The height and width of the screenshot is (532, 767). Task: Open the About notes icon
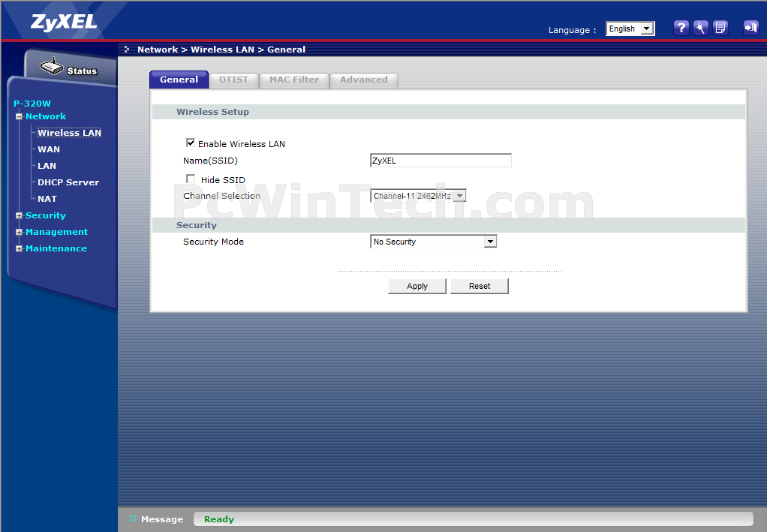720,28
